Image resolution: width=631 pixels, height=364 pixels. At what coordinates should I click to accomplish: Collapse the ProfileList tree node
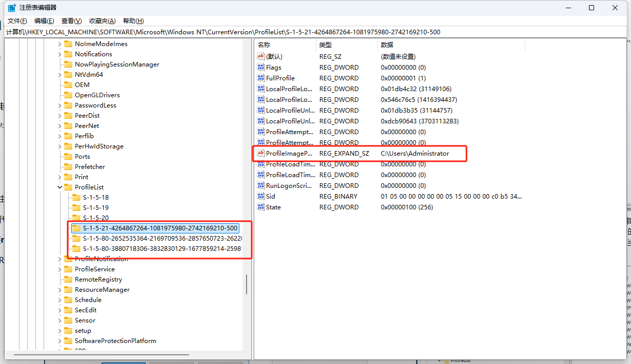point(59,187)
